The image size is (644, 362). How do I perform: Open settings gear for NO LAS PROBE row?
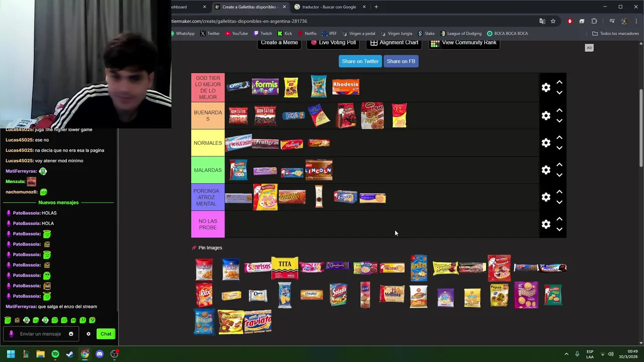click(x=546, y=224)
